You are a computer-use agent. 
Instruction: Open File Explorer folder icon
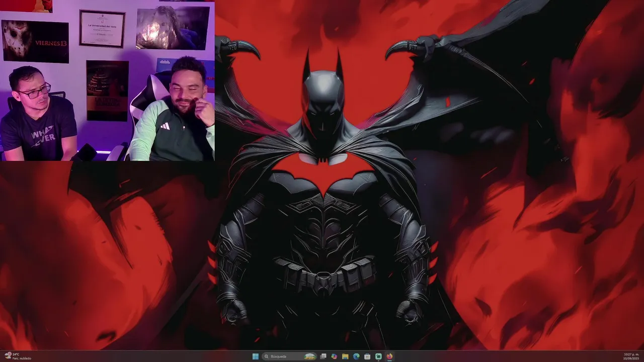click(345, 356)
